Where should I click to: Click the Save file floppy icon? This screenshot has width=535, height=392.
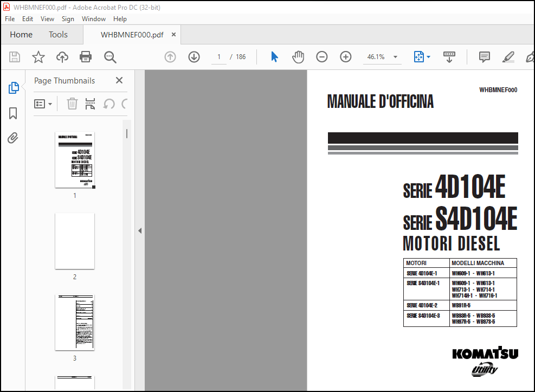click(14, 57)
